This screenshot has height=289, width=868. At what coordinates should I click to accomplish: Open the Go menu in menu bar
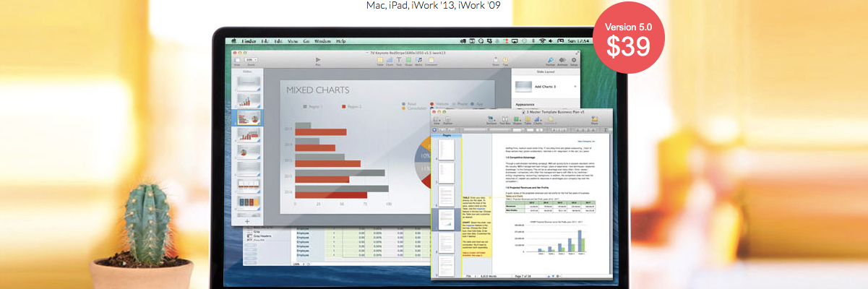click(306, 41)
